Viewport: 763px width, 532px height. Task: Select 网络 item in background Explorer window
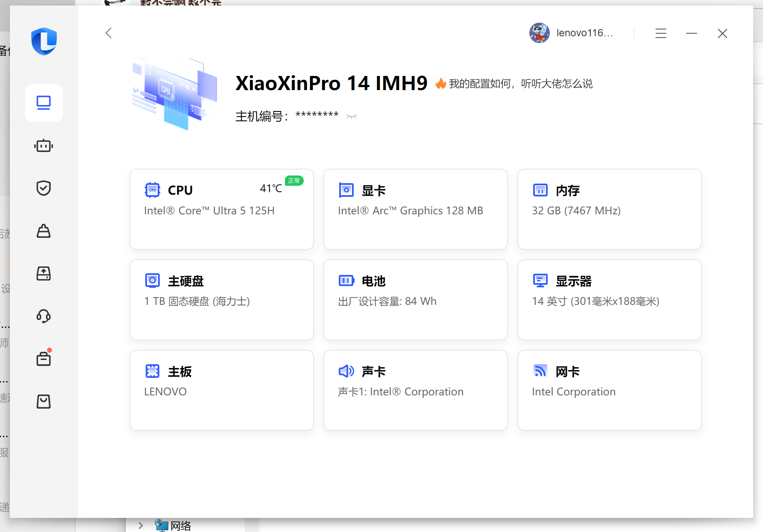pyautogui.click(x=181, y=526)
